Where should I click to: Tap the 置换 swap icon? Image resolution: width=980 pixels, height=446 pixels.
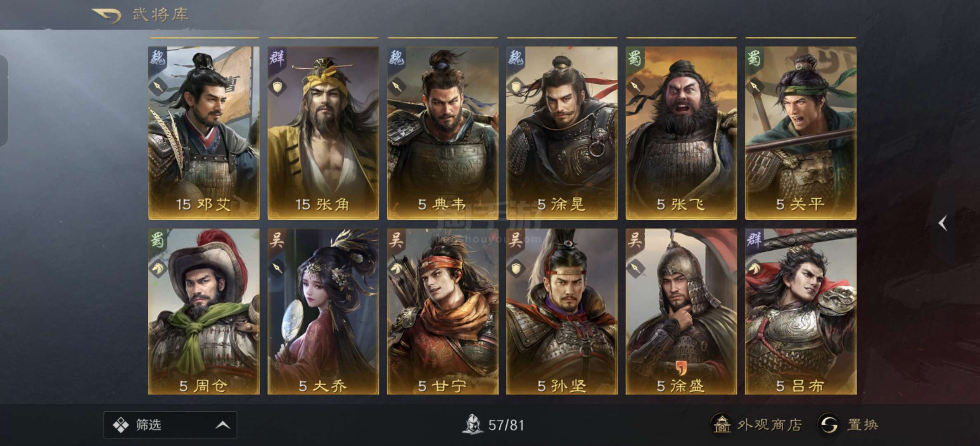828,425
